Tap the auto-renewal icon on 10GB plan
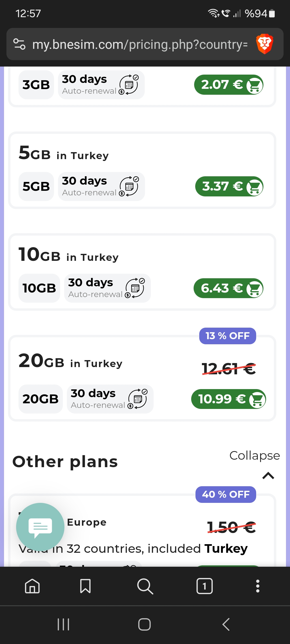This screenshot has width=290, height=644. (x=135, y=288)
